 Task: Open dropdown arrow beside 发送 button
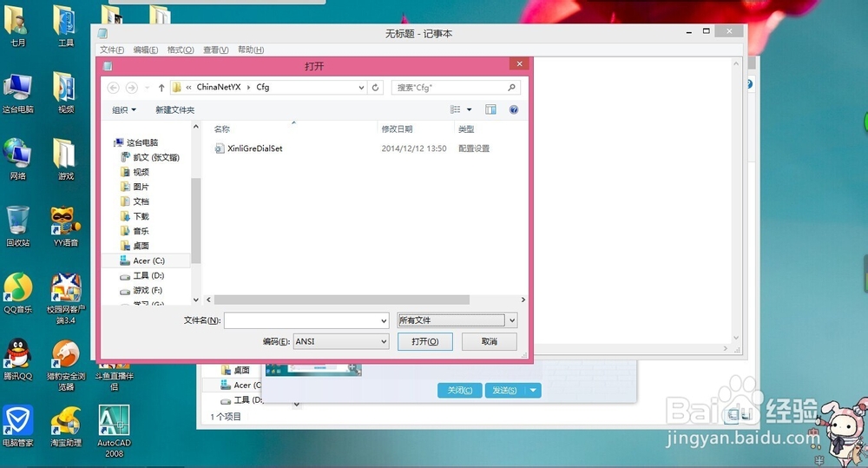pos(533,390)
